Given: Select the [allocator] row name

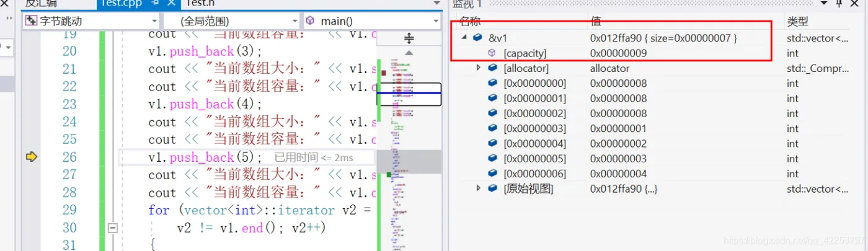Looking at the screenshot, I should point(526,68).
